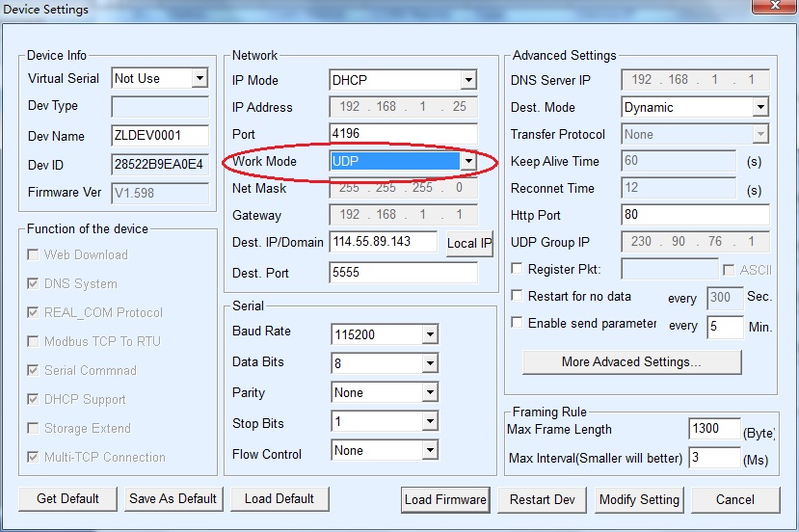Click the Modify Setting button
This screenshot has height=532, width=799.
coord(639,499)
